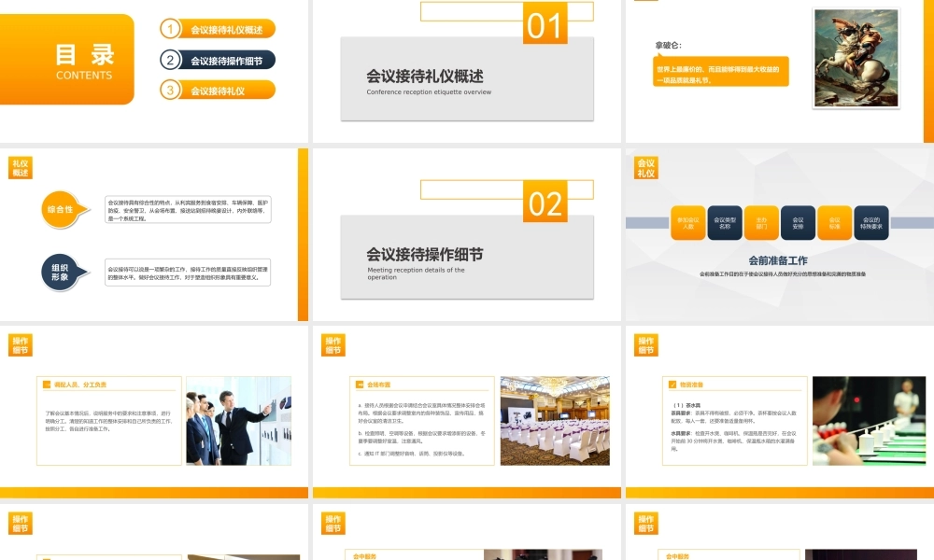Click the description box next to 综合性
934x560 pixels.
(x=188, y=209)
